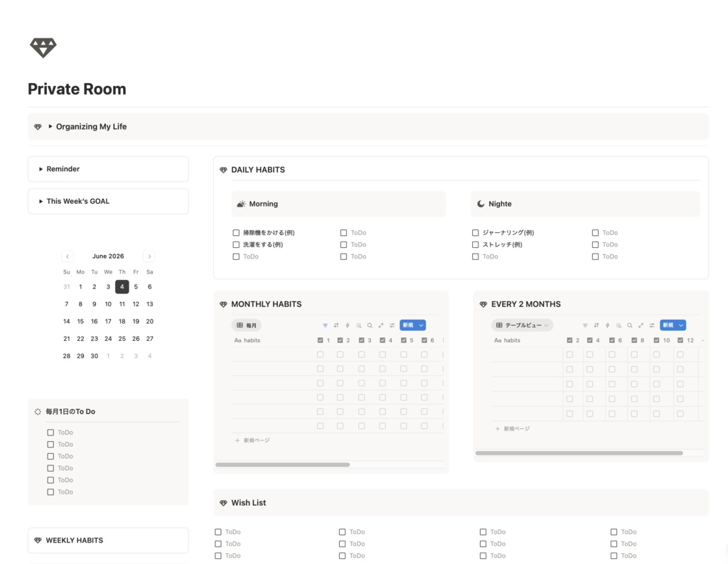The height and width of the screenshot is (564, 728).
Task: Click the Nighte heading text
Action: [x=500, y=204]
